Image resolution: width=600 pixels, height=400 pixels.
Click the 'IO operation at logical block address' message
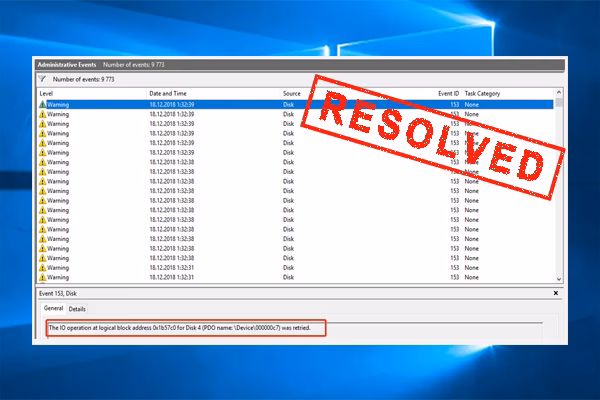click(x=179, y=328)
